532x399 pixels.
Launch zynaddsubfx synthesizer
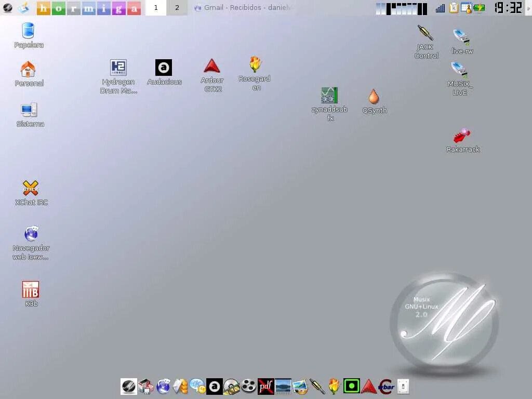tap(329, 104)
